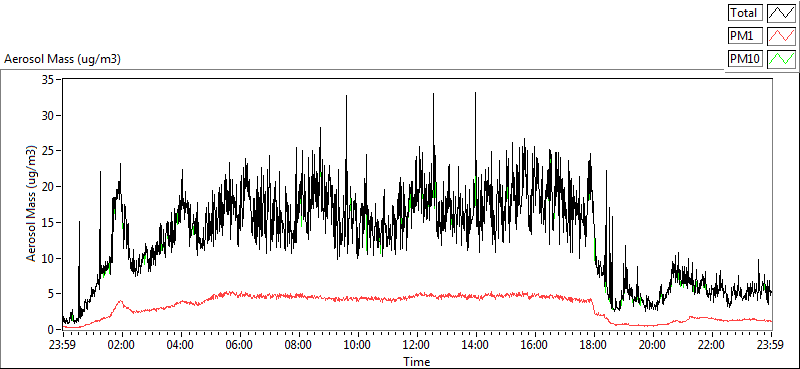Viewport: 800px width, 369px height.
Task: Click the 04:00 time axis label
Action: (180, 345)
